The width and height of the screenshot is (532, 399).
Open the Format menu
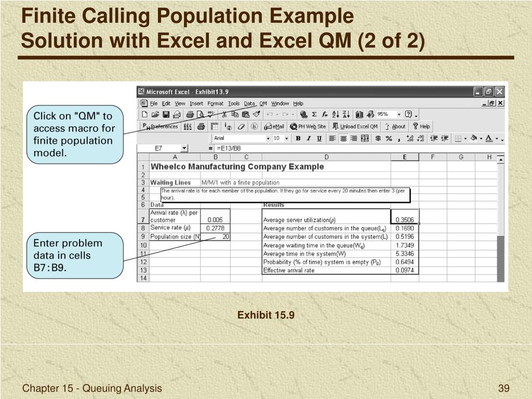[216, 103]
